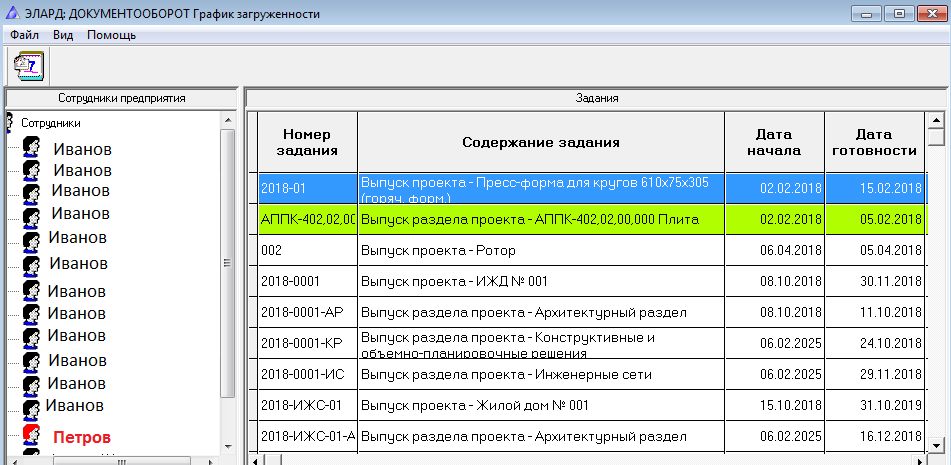Click the Дата готовности column header

pyautogui.click(x=873, y=142)
